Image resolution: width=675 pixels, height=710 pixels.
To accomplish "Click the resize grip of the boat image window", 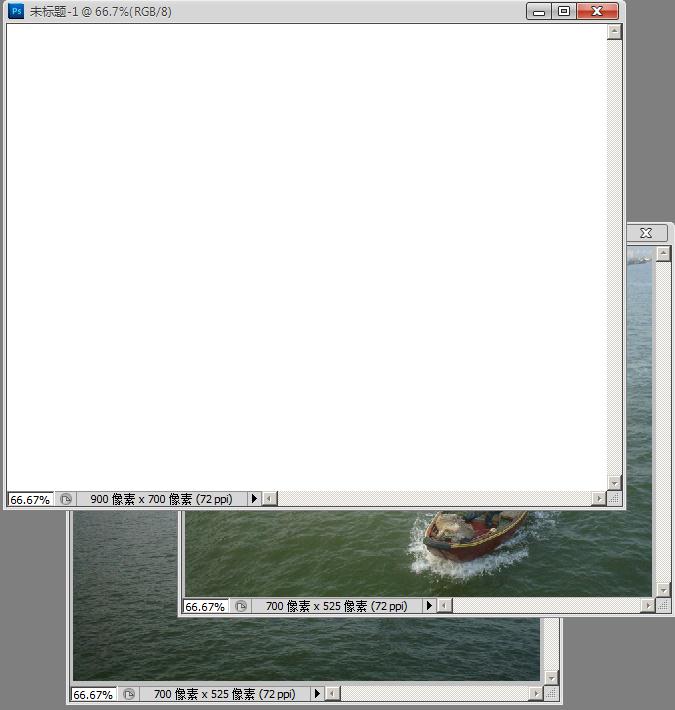I will point(663,605).
